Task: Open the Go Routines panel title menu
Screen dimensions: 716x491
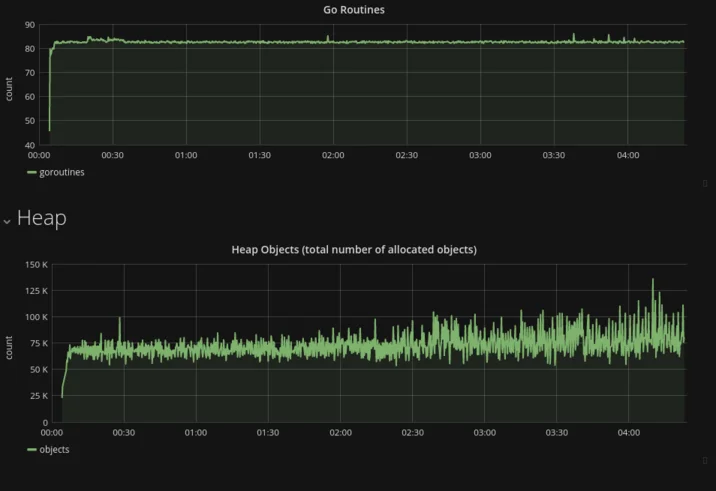Action: click(354, 10)
